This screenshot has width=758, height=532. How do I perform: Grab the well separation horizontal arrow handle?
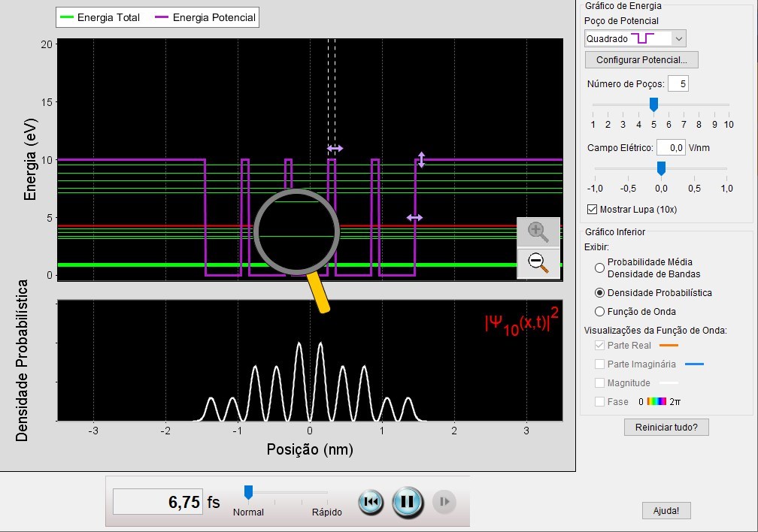pyautogui.click(x=335, y=149)
